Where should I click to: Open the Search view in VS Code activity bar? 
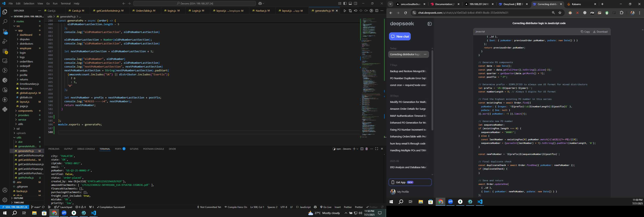5,22
